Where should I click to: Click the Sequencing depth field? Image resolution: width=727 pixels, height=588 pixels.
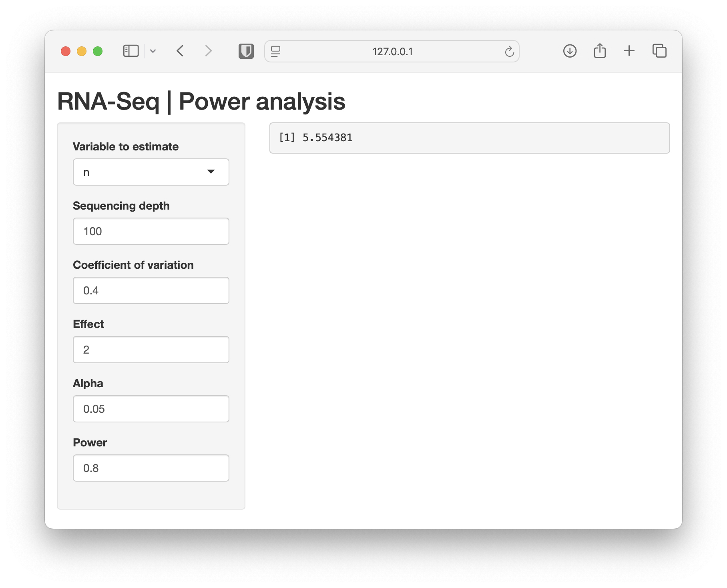(151, 231)
